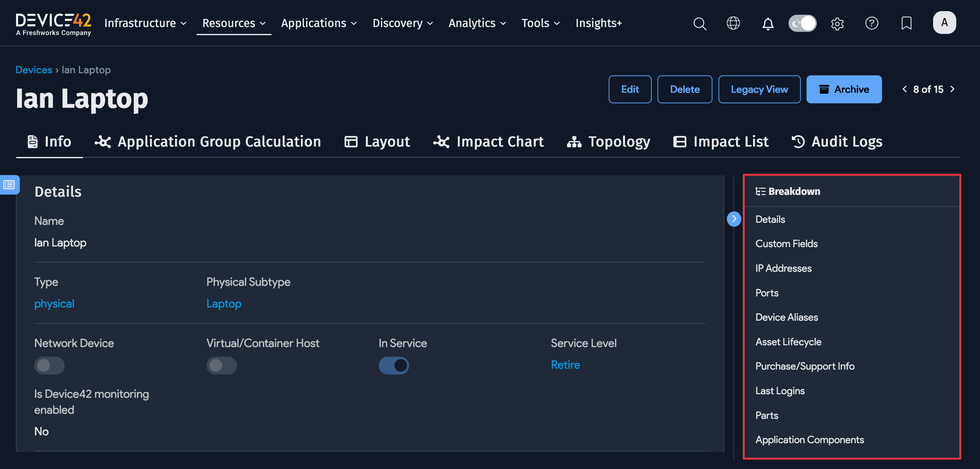980x469 pixels.
Task: Toggle dark mode switch in header
Action: point(802,23)
